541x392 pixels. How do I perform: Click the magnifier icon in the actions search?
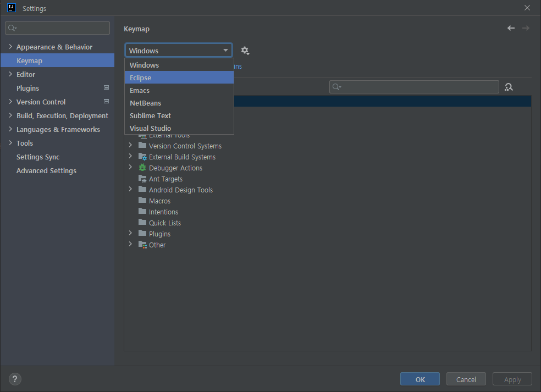(x=336, y=87)
